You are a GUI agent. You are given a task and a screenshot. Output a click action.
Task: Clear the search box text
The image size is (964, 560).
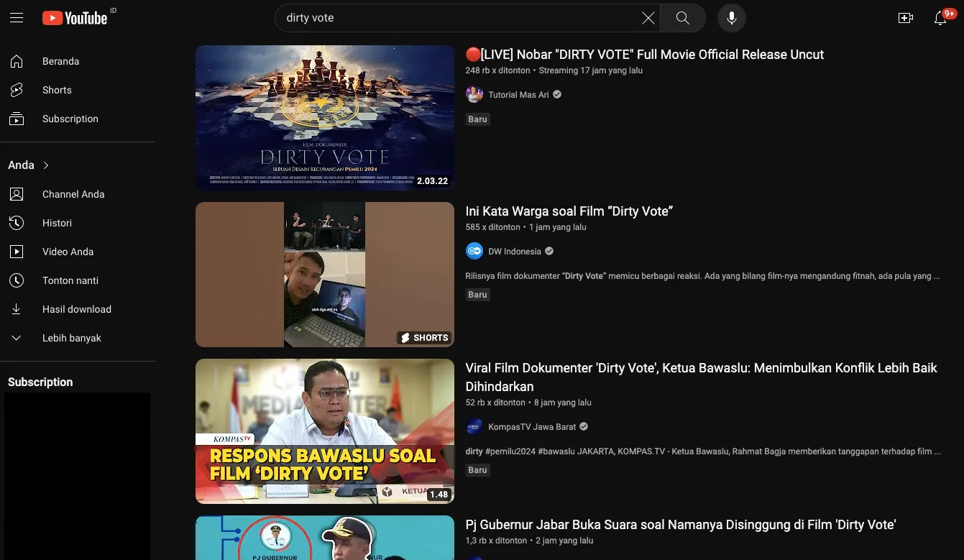[648, 18]
